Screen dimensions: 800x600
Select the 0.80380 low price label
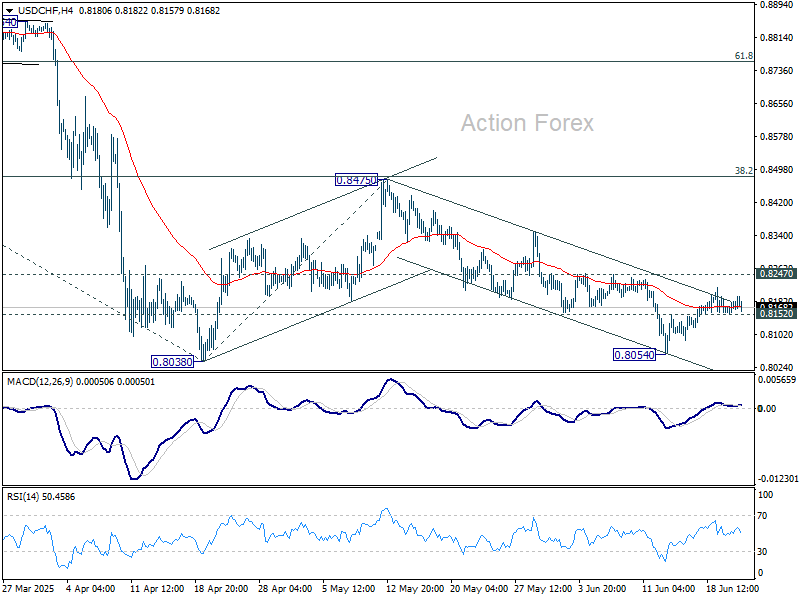click(x=172, y=362)
